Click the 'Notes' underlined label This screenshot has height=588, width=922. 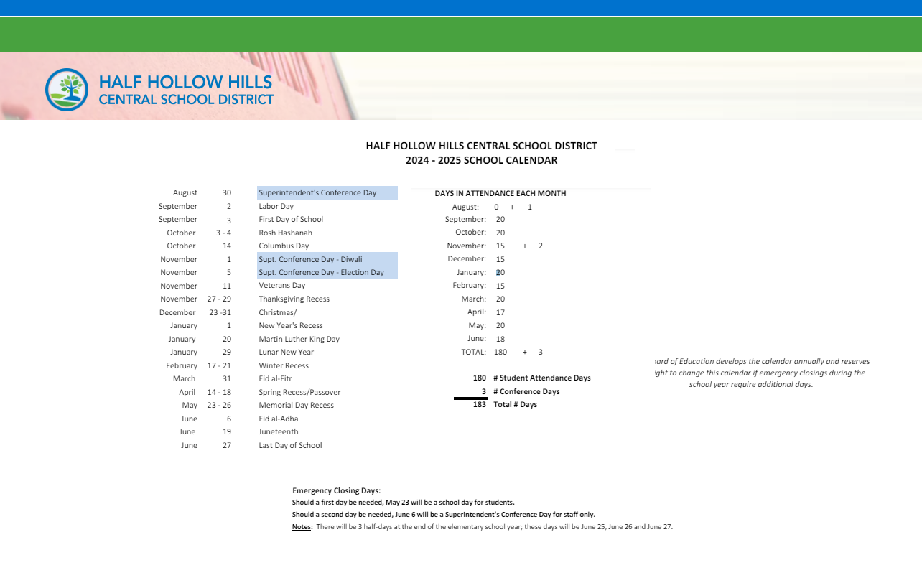tap(302, 527)
